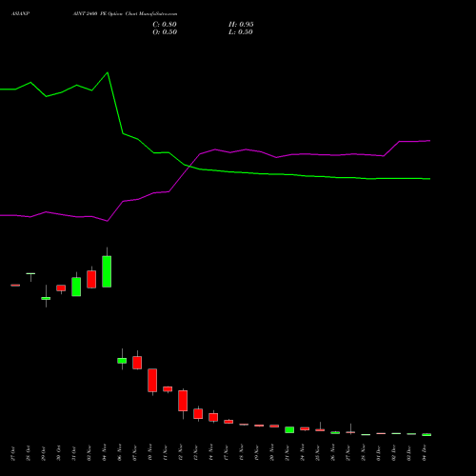The height and width of the screenshot is (476, 476).
Task: Click the 31 Oct date label
Action: (x=74, y=453)
